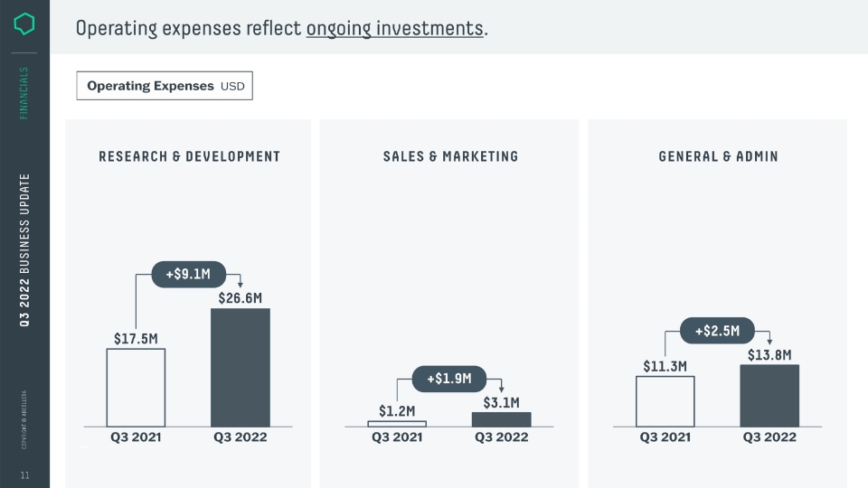Viewport: 868px width, 488px height.
Task: Click the page number 11 in sidebar
Action: [x=25, y=475]
